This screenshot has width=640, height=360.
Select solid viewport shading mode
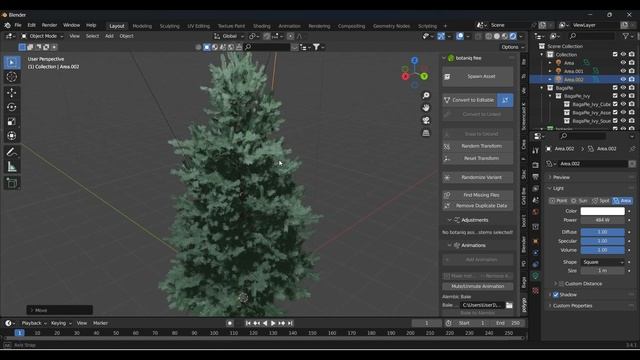pos(497,36)
